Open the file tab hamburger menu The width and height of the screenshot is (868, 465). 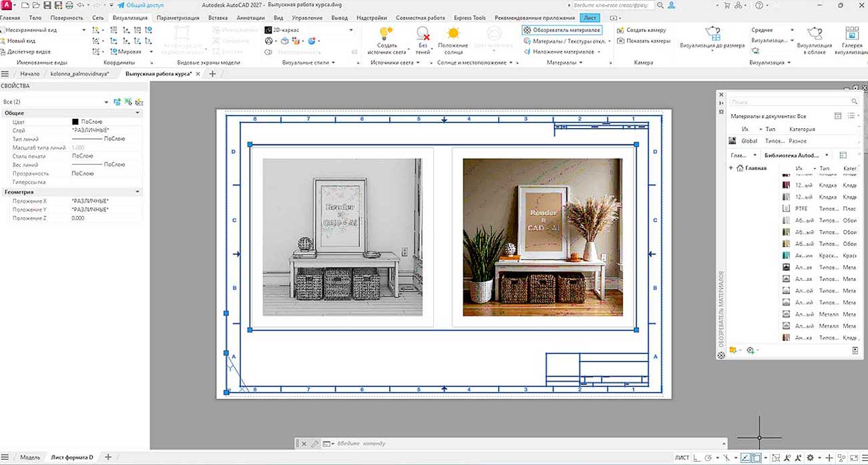5,74
